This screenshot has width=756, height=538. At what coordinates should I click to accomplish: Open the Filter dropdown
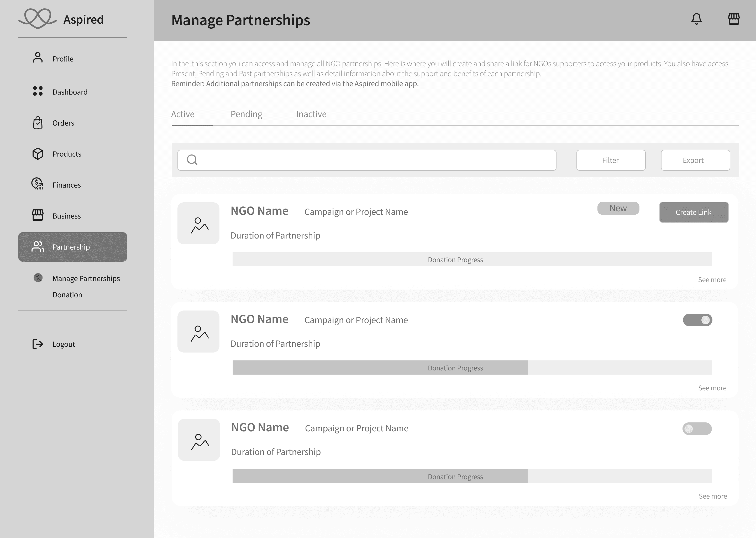(611, 160)
